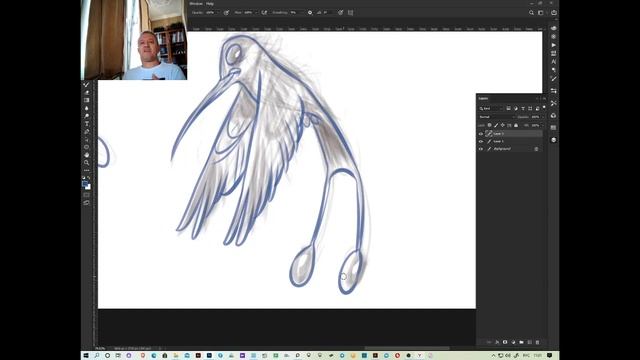Screen dimensions: 640x360
Task: Select the Brush tool in the toolbar
Action: tap(87, 84)
